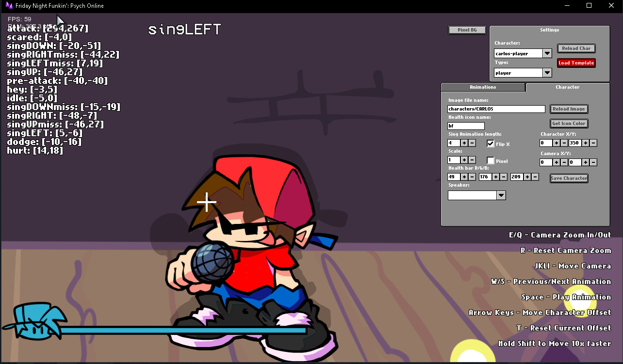Decrease Character X position with minus
Image resolution: width=623 pixels, height=364 pixels.
coord(564,143)
